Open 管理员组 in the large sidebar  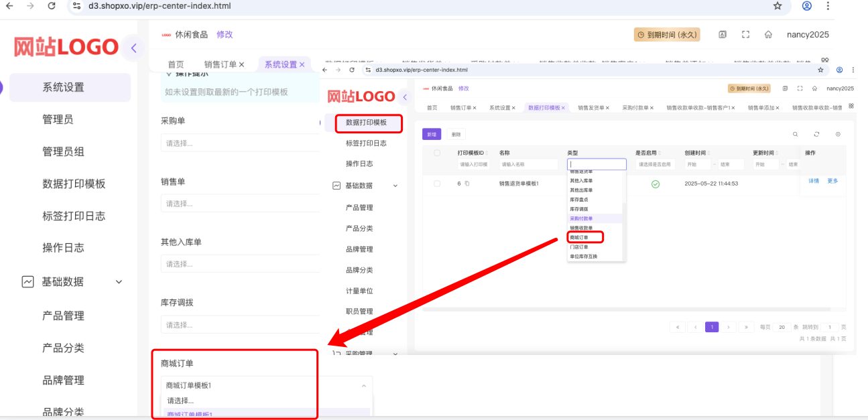[x=63, y=151]
